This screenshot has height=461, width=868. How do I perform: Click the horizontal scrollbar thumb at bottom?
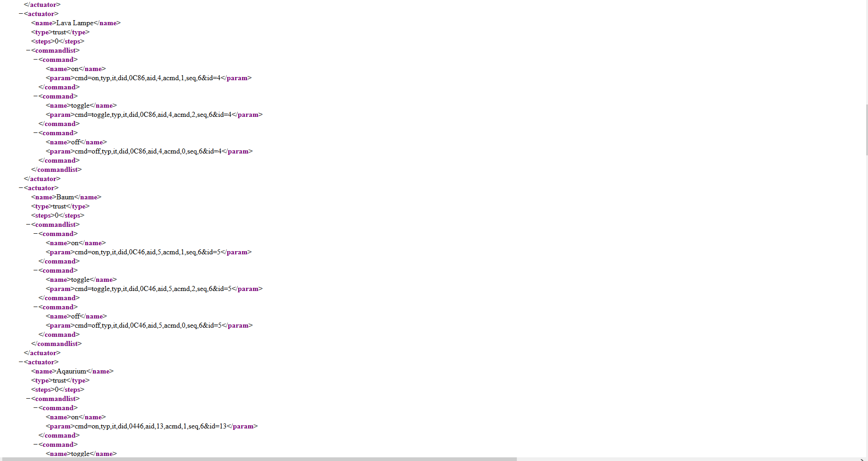258,459
